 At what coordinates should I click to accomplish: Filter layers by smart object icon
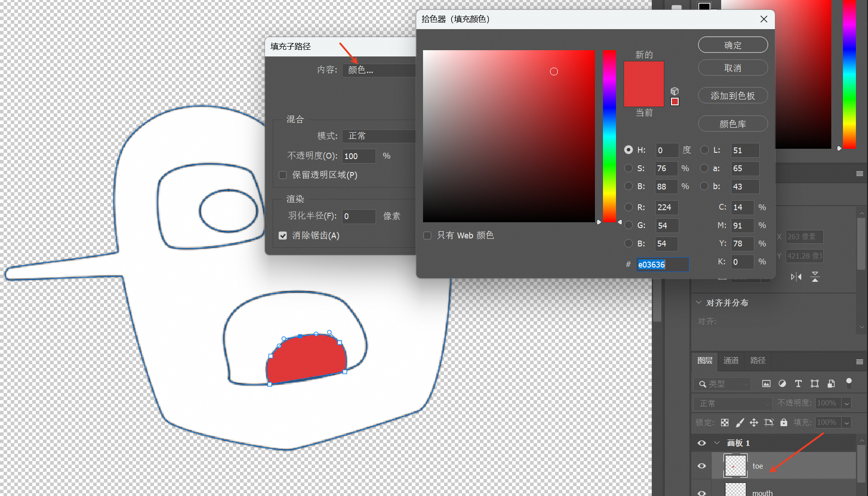[831, 384]
